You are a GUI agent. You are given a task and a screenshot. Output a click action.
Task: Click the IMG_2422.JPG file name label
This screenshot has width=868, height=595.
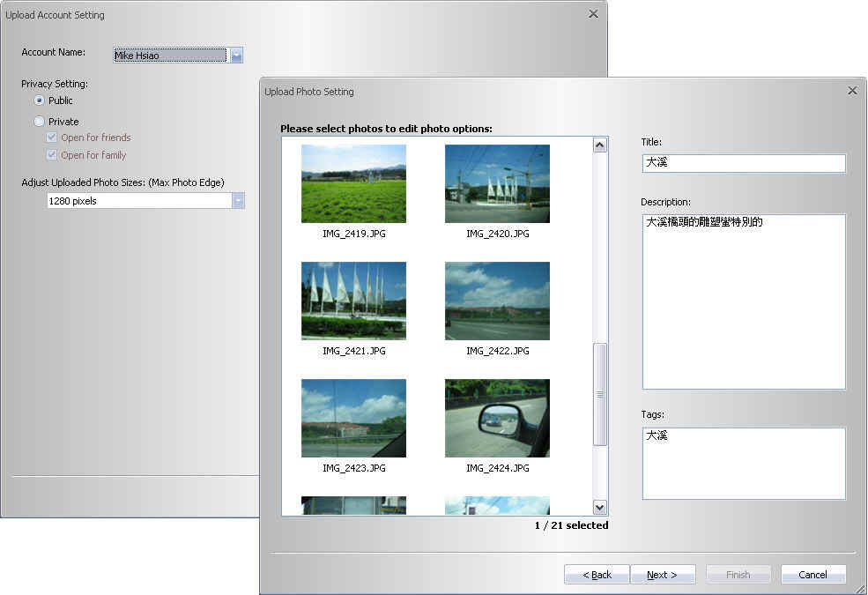[x=498, y=351]
